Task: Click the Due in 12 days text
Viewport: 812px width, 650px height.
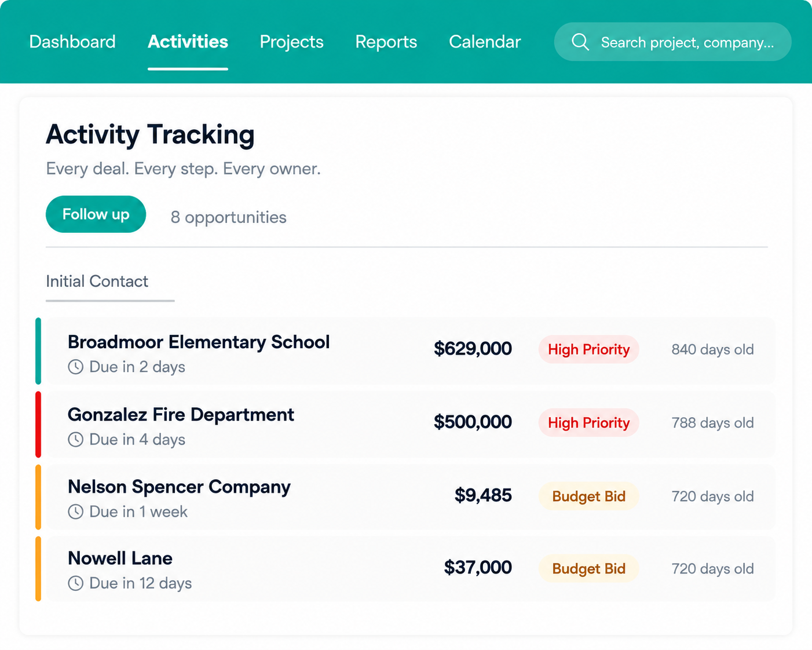Action: [x=141, y=583]
